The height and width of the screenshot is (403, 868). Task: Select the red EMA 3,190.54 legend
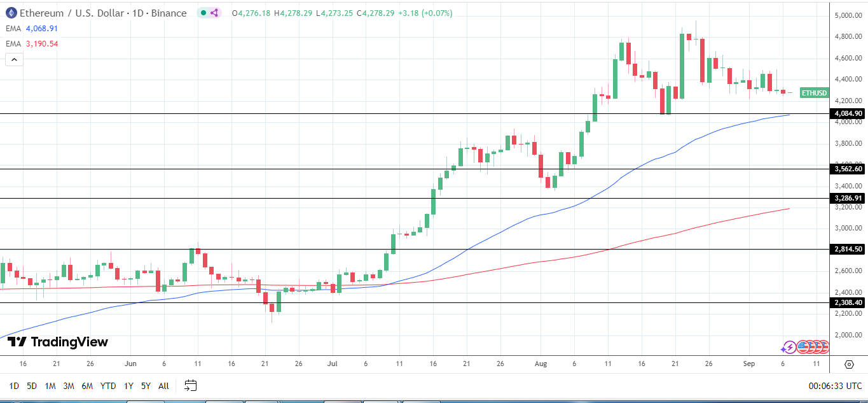32,44
